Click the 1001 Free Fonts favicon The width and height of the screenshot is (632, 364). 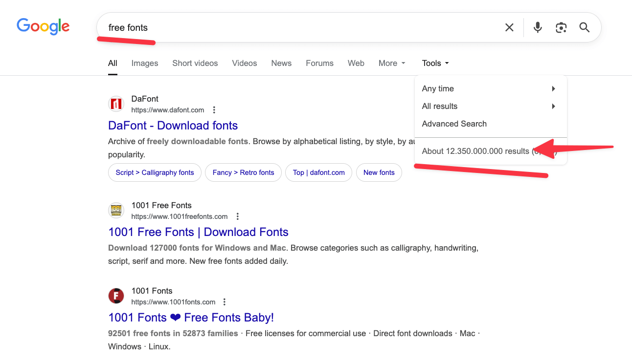116,211
